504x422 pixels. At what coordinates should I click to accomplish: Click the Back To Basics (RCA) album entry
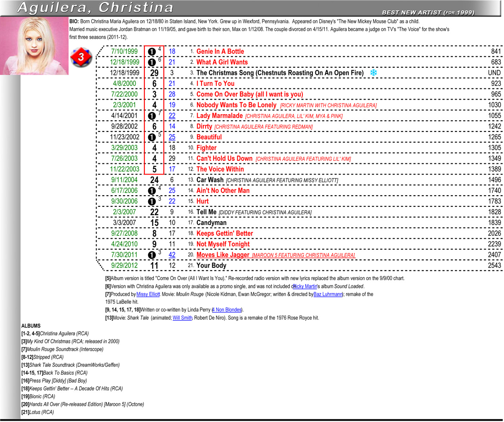pos(54,373)
